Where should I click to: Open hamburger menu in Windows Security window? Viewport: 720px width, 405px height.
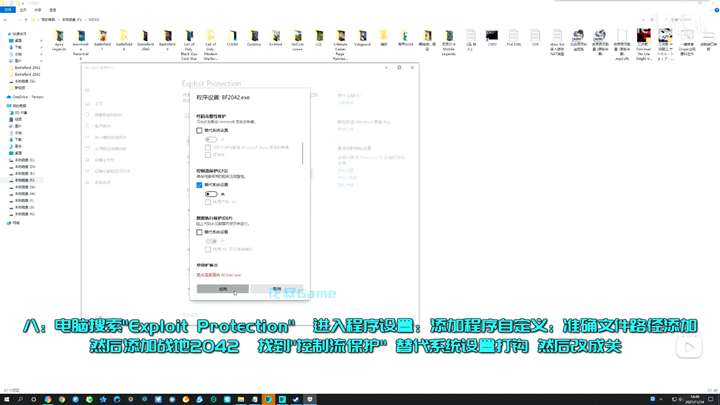(87, 90)
